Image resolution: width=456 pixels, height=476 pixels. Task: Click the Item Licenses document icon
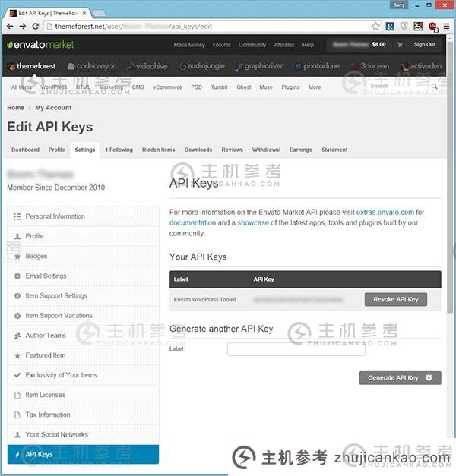17,395
